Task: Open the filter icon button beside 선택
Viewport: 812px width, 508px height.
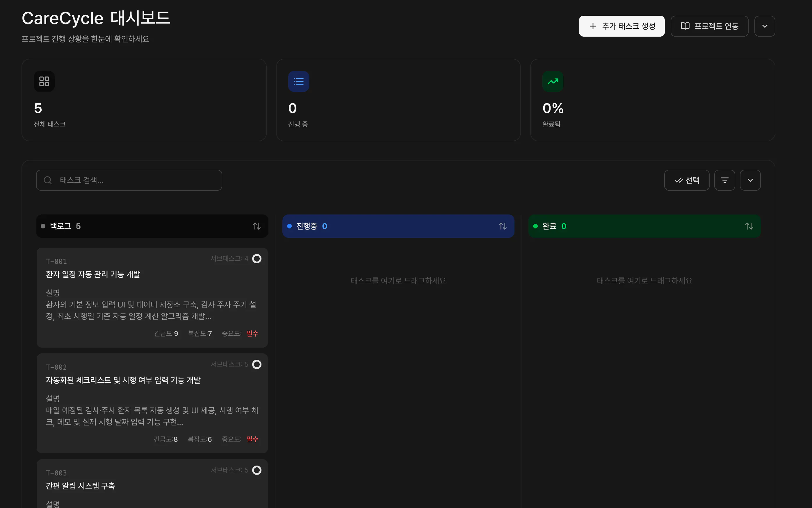Action: [x=724, y=180]
